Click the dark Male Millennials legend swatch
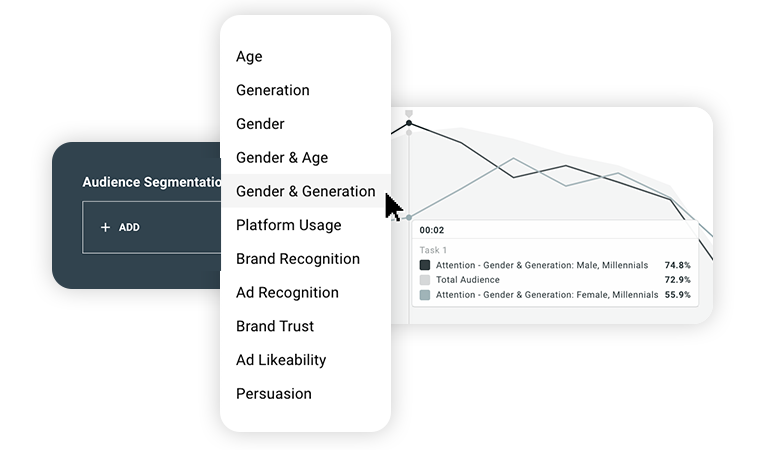770x450 pixels. [x=425, y=265]
